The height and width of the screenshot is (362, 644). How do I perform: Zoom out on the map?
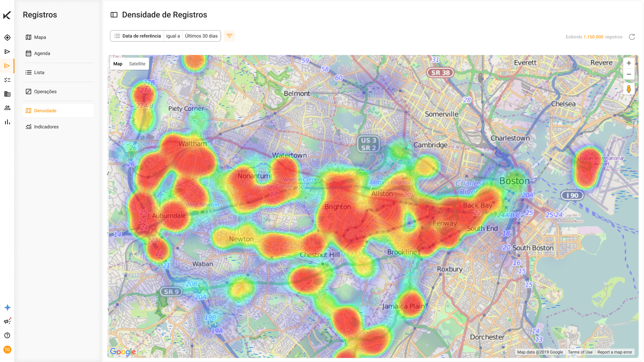(x=629, y=74)
